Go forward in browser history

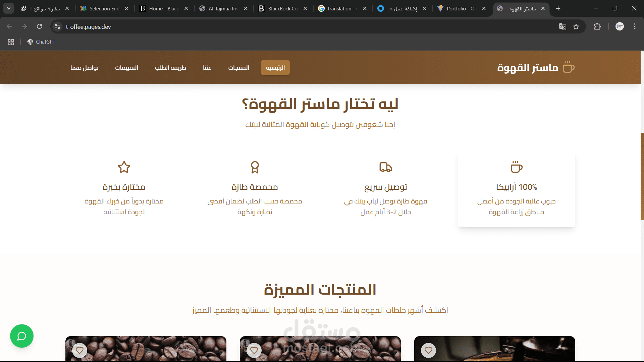tap(24, 26)
